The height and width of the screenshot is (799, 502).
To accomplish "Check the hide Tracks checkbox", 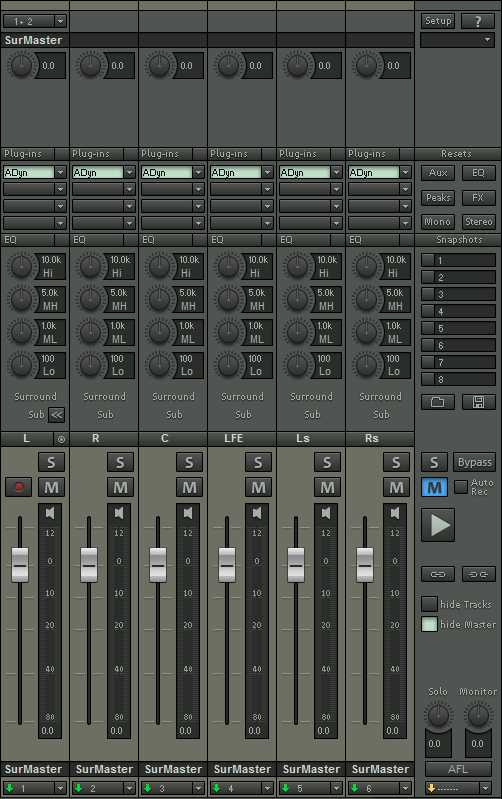I will click(x=429, y=604).
